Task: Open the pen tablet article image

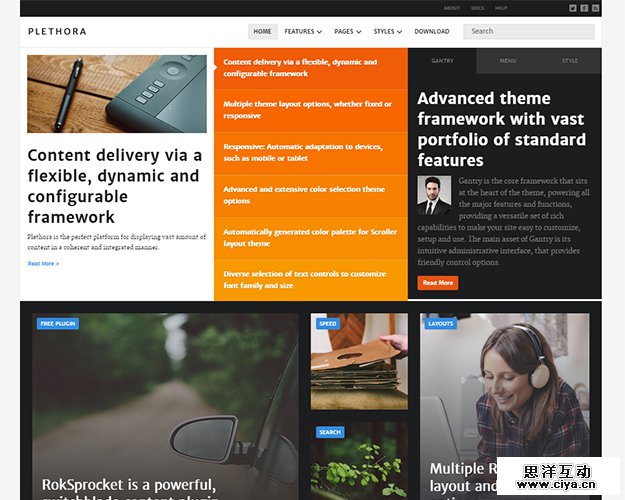Action: point(117,94)
